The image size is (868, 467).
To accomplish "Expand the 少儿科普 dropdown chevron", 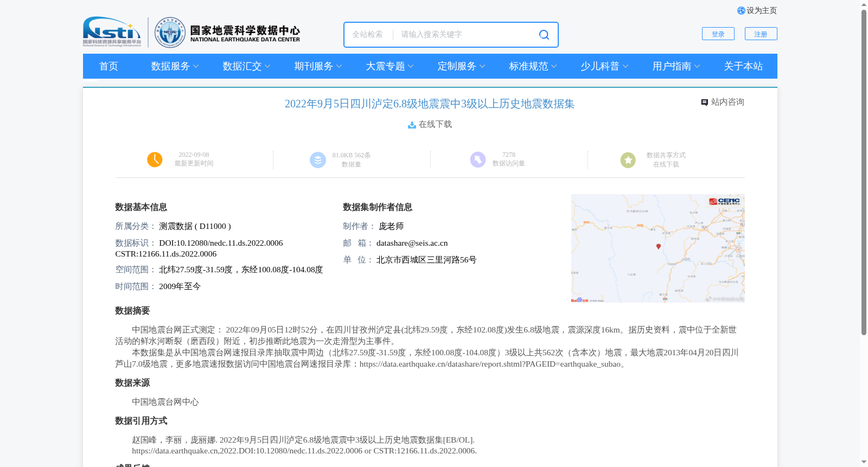I will [626, 67].
